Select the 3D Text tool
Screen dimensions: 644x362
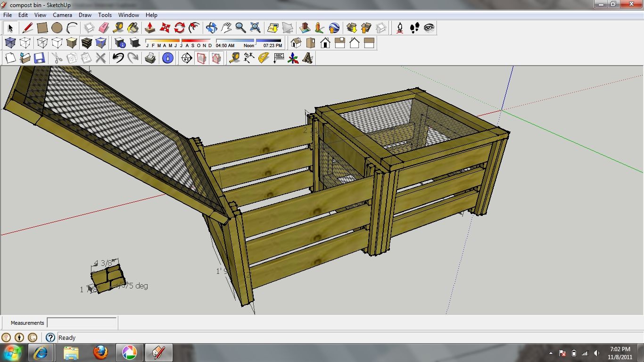point(309,58)
